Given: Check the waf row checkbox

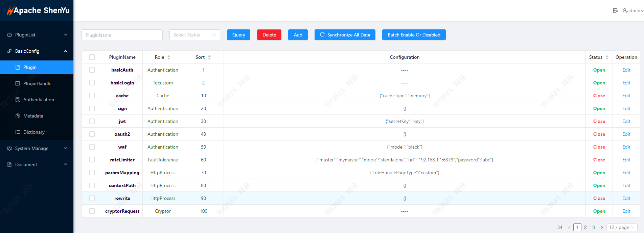Looking at the screenshot, I should 92,147.
